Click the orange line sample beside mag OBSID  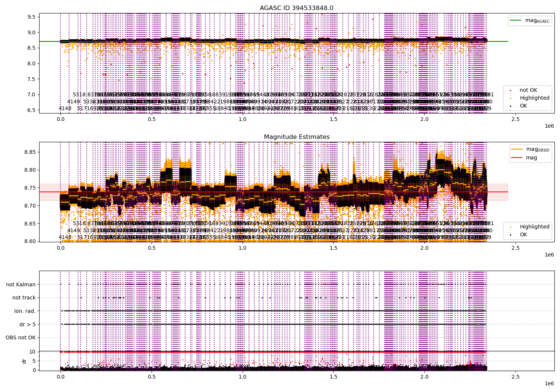(x=517, y=149)
